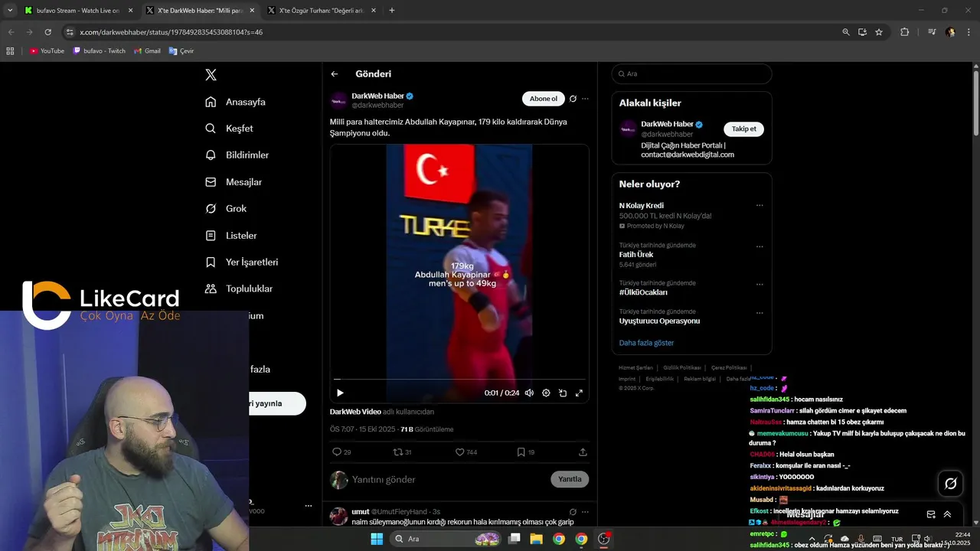Open Chrome extensions puzzle icon
Viewport: 980px width, 551px height.
904,32
